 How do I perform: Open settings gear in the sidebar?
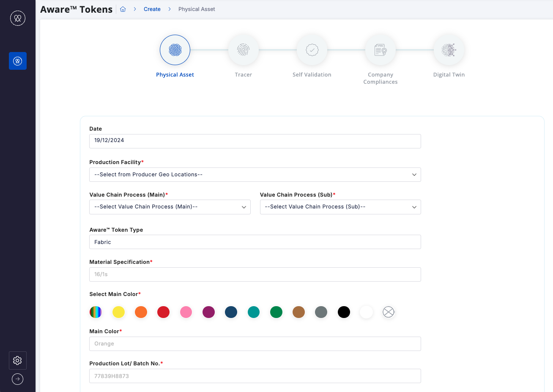(x=17, y=360)
